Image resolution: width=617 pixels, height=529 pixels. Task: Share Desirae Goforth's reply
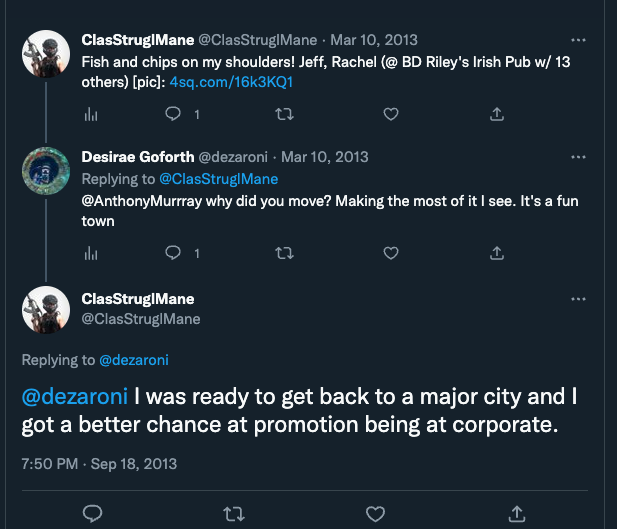[497, 253]
